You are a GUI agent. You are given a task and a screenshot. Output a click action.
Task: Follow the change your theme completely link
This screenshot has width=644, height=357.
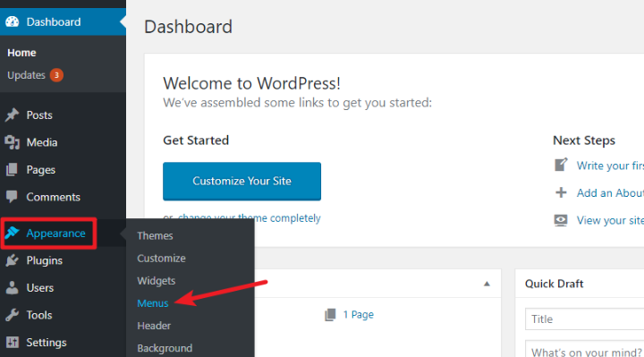click(250, 217)
